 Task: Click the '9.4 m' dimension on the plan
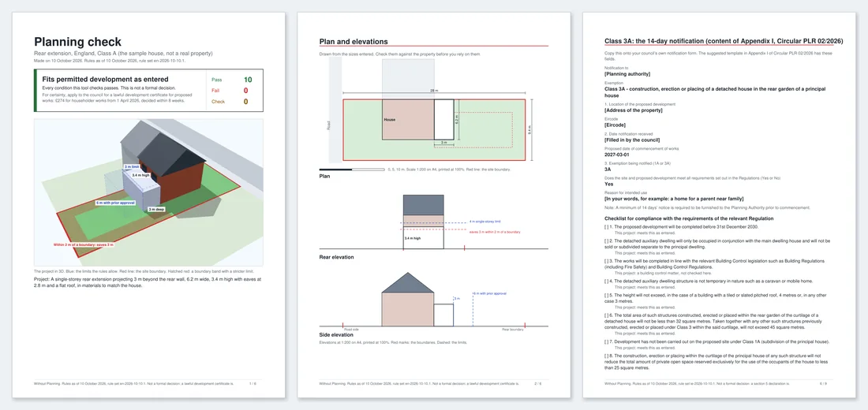529,130
